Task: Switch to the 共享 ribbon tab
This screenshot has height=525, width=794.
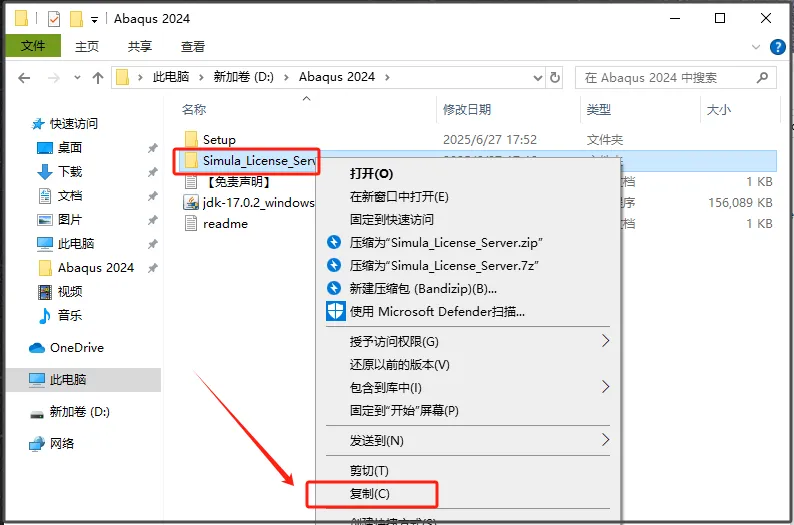Action: [x=139, y=47]
